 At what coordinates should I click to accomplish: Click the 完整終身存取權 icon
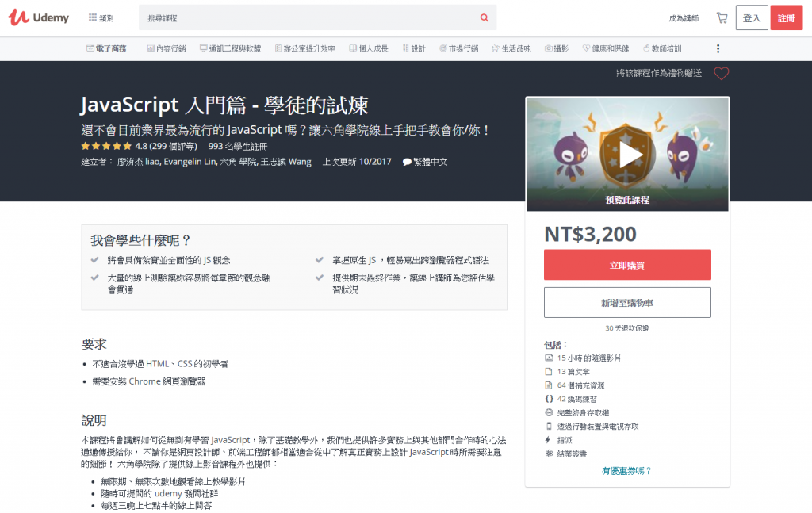pos(549,412)
